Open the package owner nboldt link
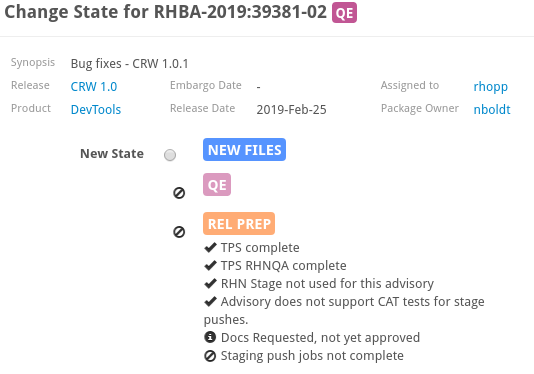Image resolution: width=534 pixels, height=374 pixels. [x=492, y=110]
